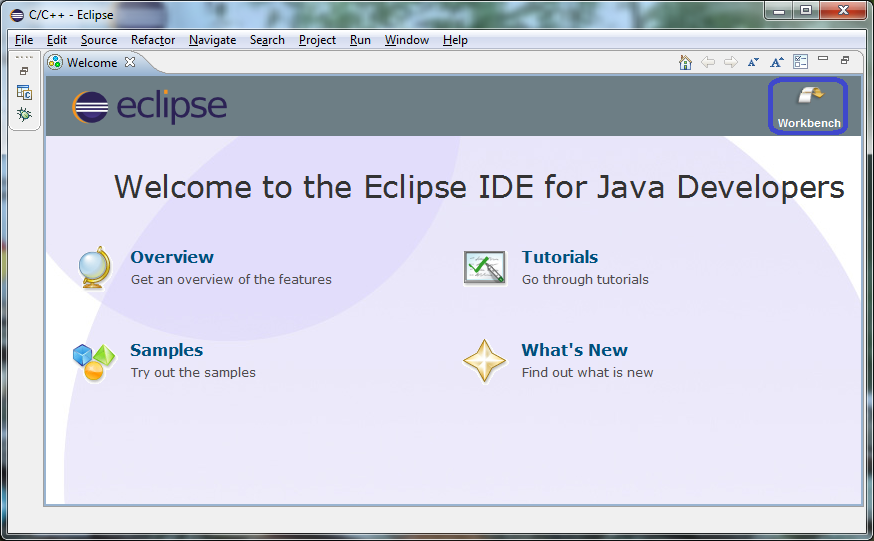Screen dimensions: 874x541
Task: Click the Samples colored shapes icon
Action: (x=94, y=362)
